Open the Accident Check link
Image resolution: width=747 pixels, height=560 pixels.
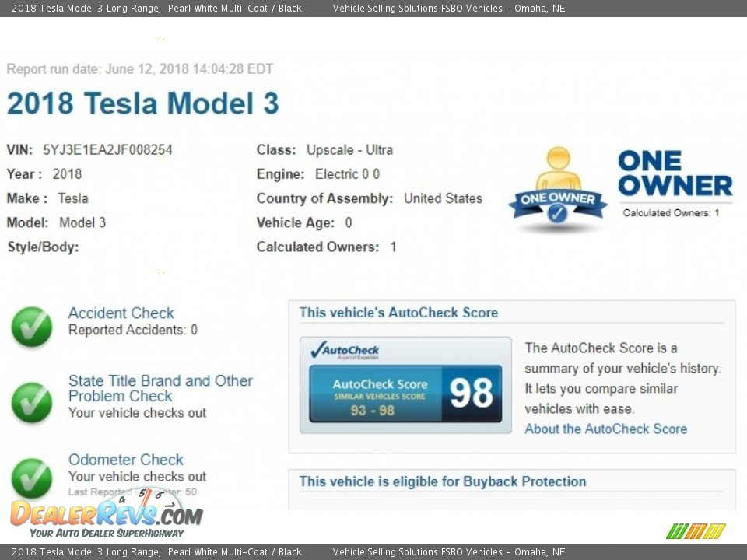pyautogui.click(x=121, y=313)
